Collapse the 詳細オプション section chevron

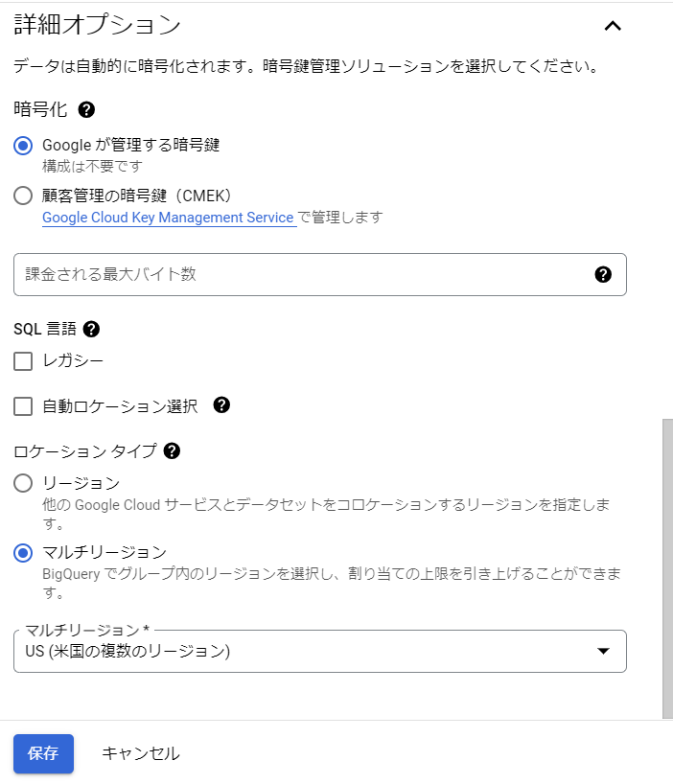614,27
